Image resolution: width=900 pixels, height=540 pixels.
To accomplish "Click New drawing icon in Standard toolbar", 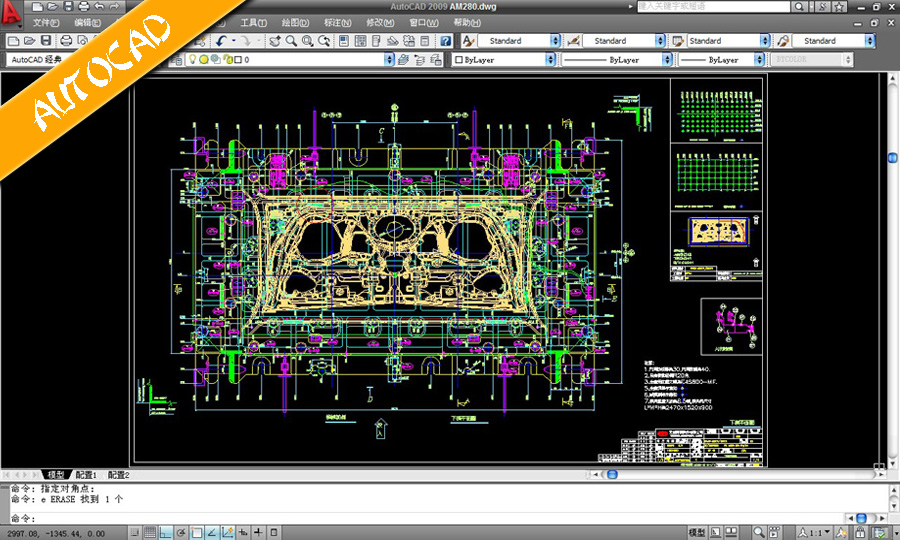I will pyautogui.click(x=14, y=41).
